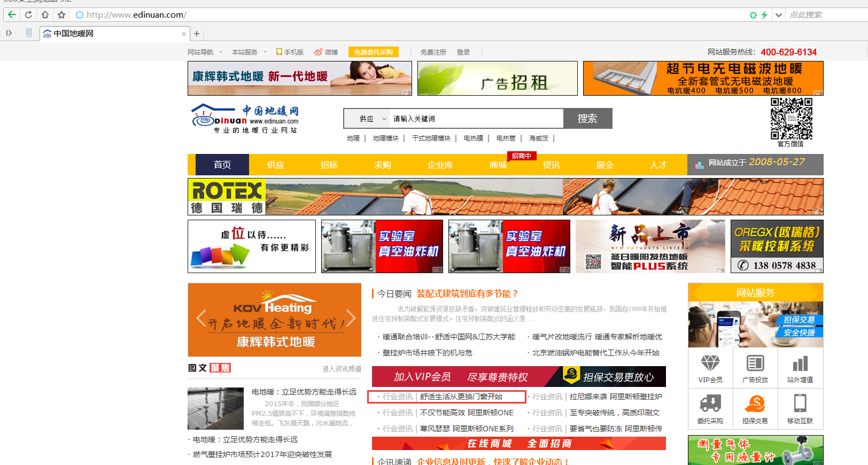Select the 首页 navigation tab
Screen dimensions: 868x465
click(x=222, y=165)
